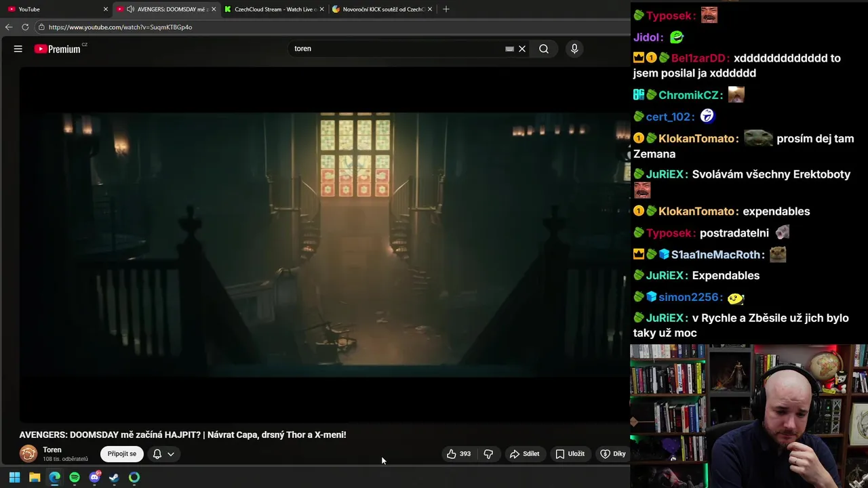
Task: Toggle the notification bell for Toren
Action: point(157,454)
